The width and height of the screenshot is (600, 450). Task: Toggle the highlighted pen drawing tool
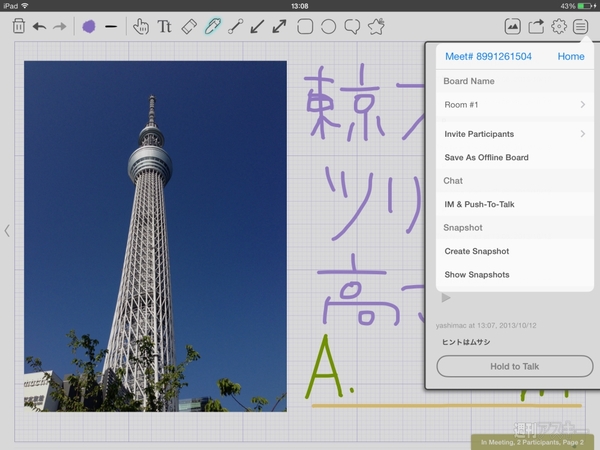(x=212, y=26)
